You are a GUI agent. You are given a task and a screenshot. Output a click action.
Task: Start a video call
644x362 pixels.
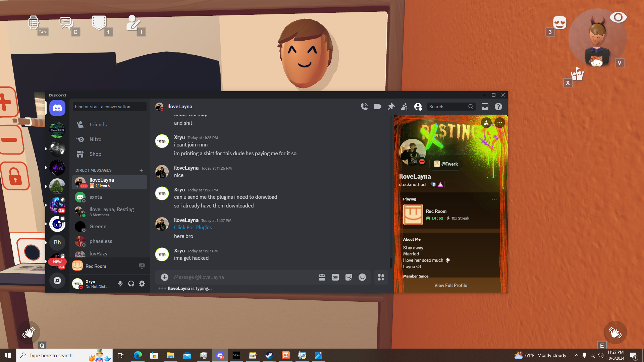[377, 107]
